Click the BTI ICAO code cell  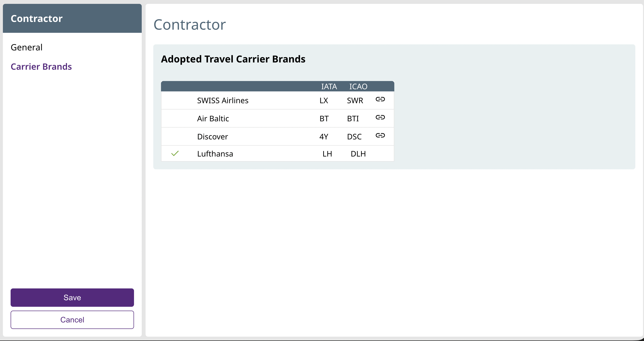353,119
